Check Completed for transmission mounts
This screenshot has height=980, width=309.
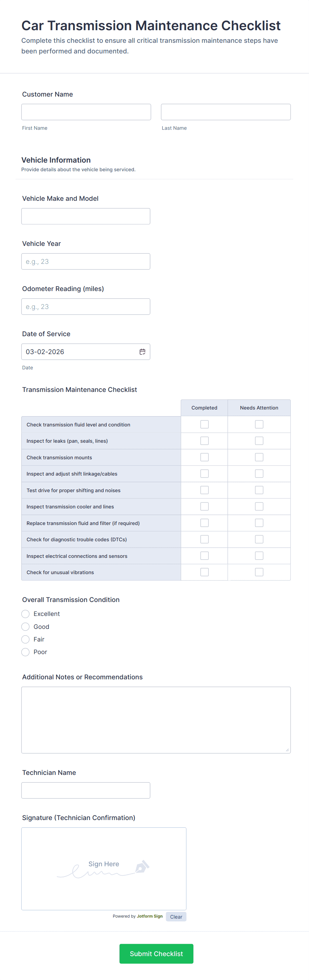click(204, 457)
